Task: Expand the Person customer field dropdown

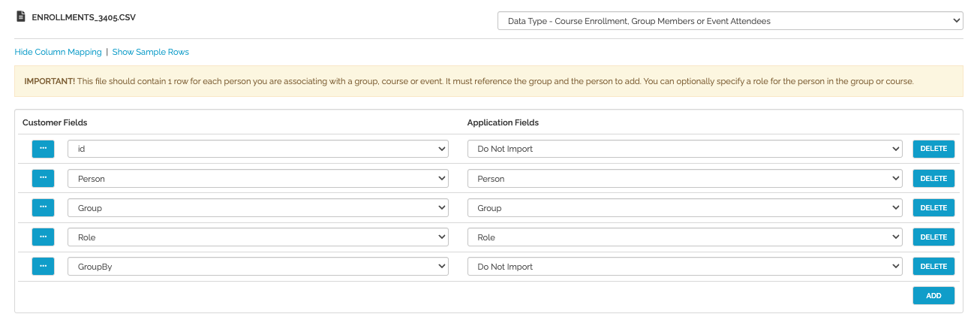Action: pyautogui.click(x=257, y=179)
